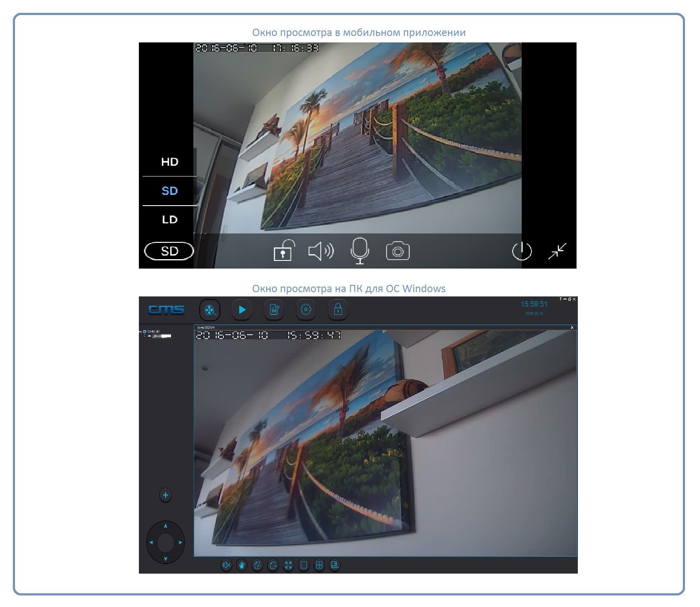Open the live view film reel icon
This screenshot has height=607, width=700.
click(x=210, y=310)
